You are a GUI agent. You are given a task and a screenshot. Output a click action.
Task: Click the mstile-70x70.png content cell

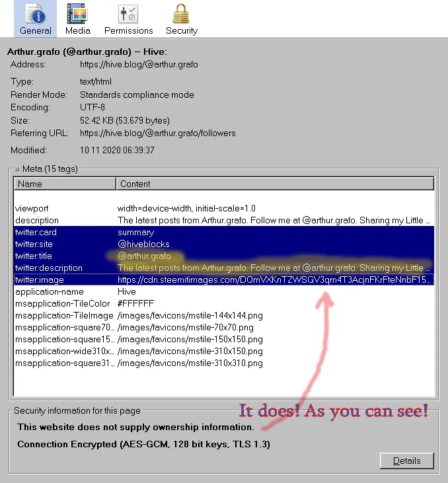tap(186, 328)
